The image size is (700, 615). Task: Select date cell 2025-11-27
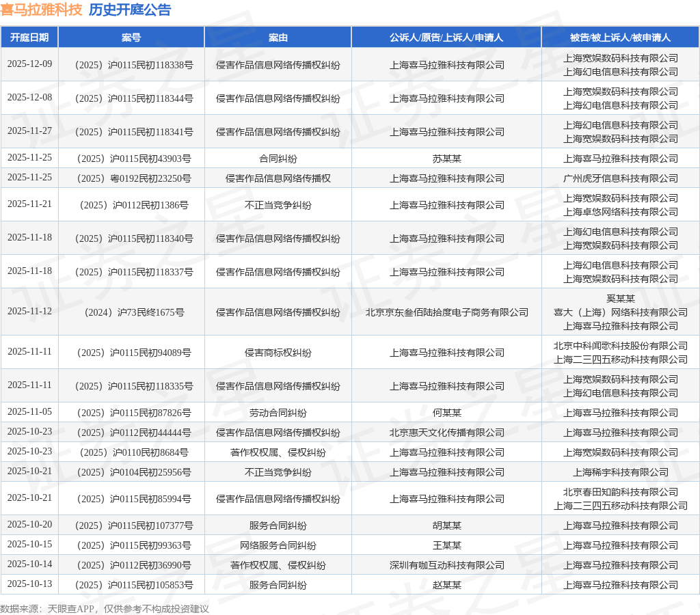pos(29,131)
